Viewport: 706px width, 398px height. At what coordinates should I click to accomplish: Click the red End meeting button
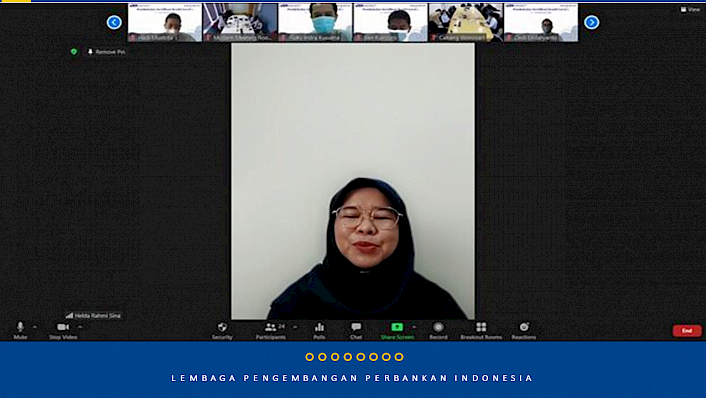687,331
